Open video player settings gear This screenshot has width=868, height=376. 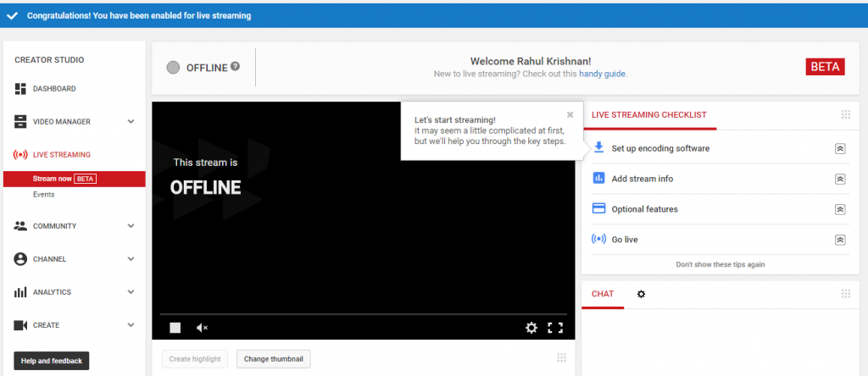pyautogui.click(x=531, y=328)
